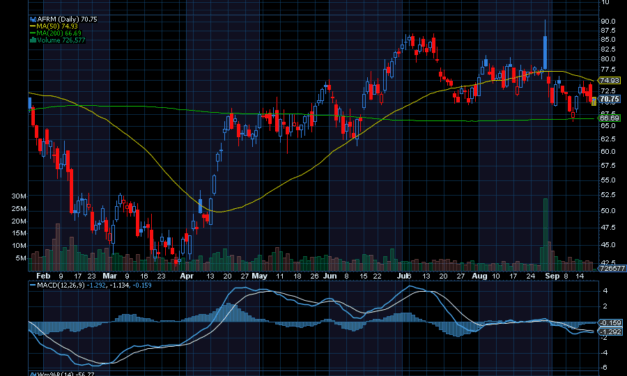
Task: Click the 45.0 price axis label
Action: click(608, 244)
